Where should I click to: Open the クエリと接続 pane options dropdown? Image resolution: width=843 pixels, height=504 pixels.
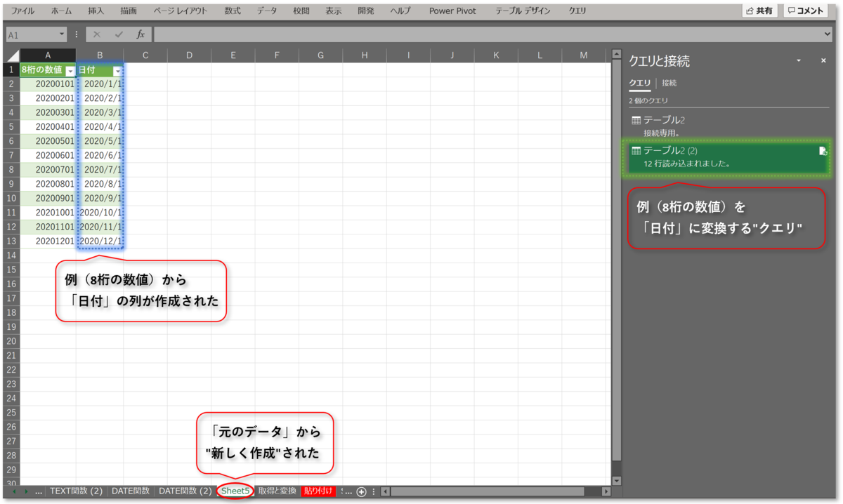coord(799,61)
